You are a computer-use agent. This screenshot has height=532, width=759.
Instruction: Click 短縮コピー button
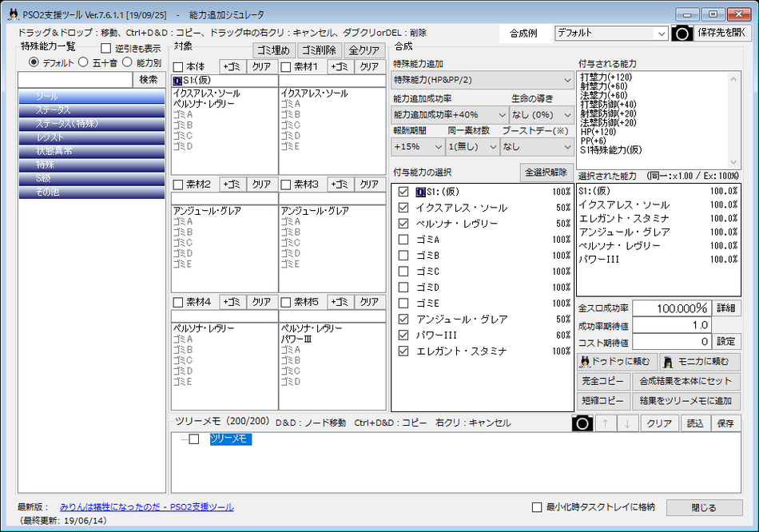coord(603,401)
